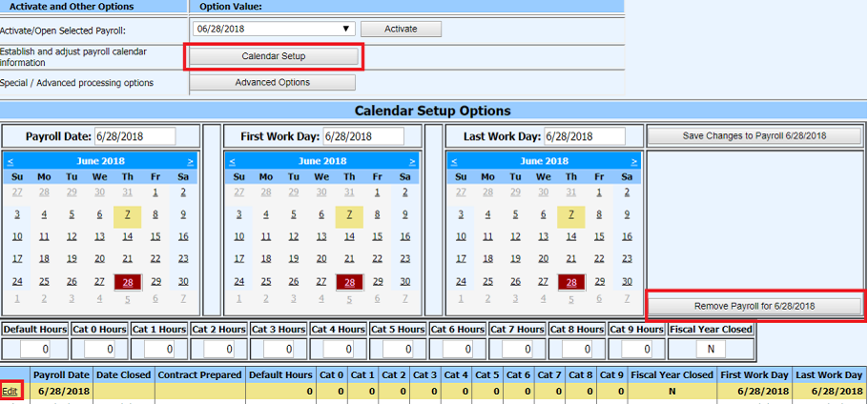Click the First Work Day text field
868x404 pixels.
362,136
